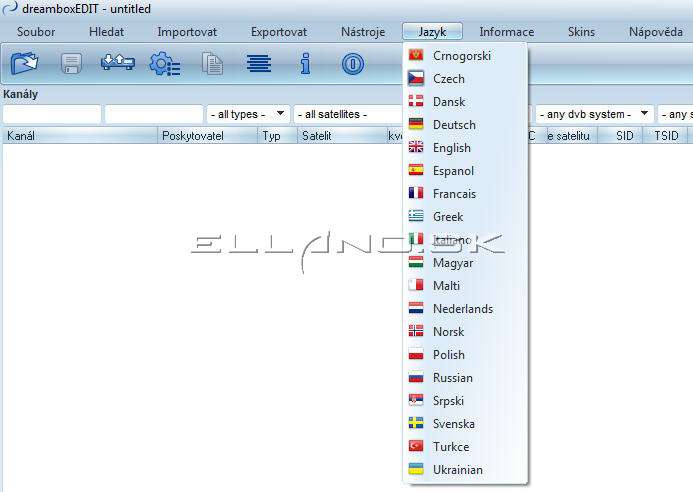The height and width of the screenshot is (492, 693).
Task: Click the info 'i' toolbar icon
Action: 305,63
